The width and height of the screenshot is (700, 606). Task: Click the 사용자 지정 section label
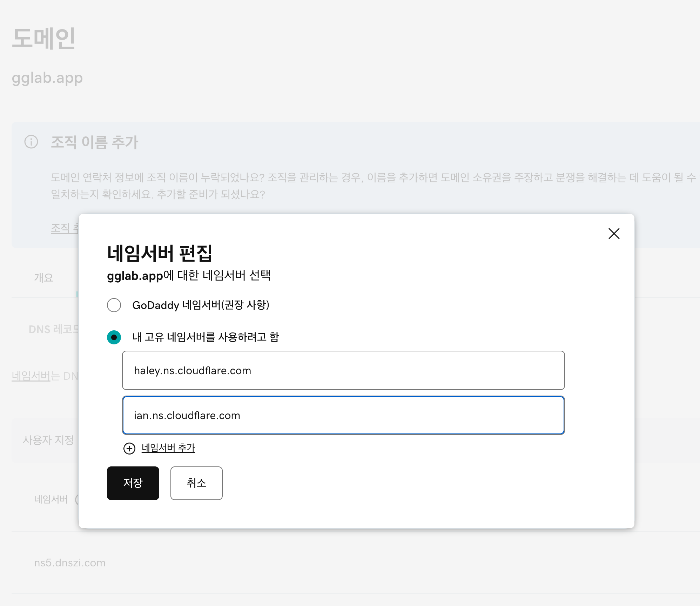pos(48,440)
